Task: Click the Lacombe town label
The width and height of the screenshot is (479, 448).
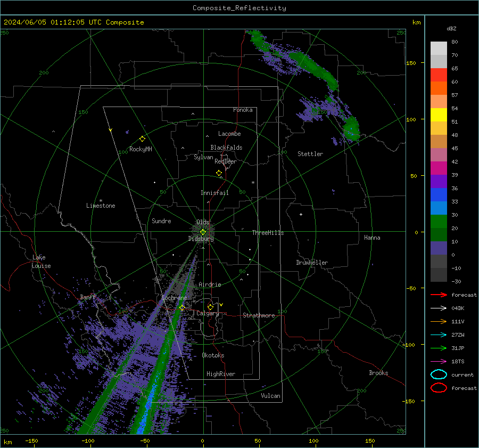Action: [x=229, y=134]
